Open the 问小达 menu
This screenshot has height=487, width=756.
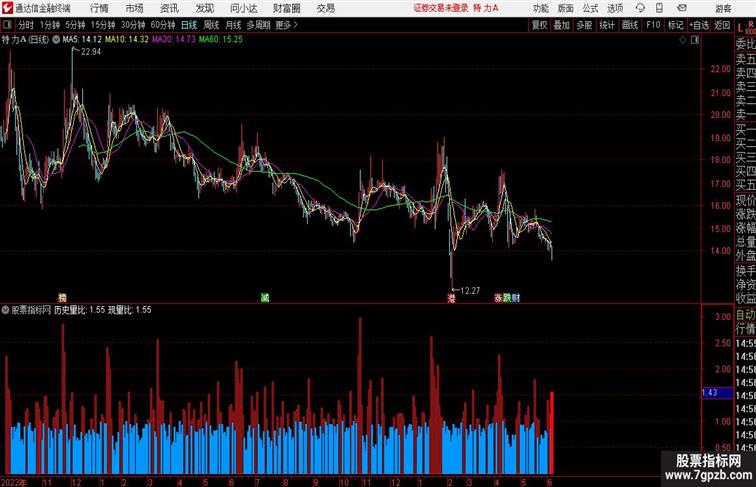point(243,8)
